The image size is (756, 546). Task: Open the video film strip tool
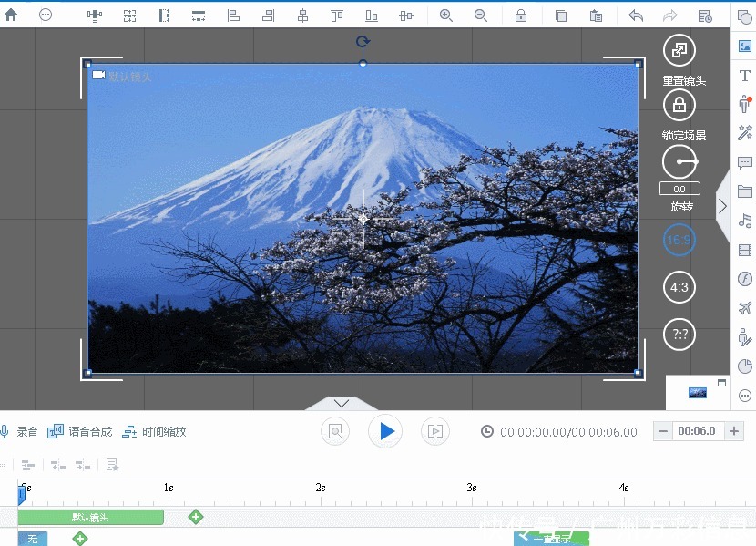744,251
